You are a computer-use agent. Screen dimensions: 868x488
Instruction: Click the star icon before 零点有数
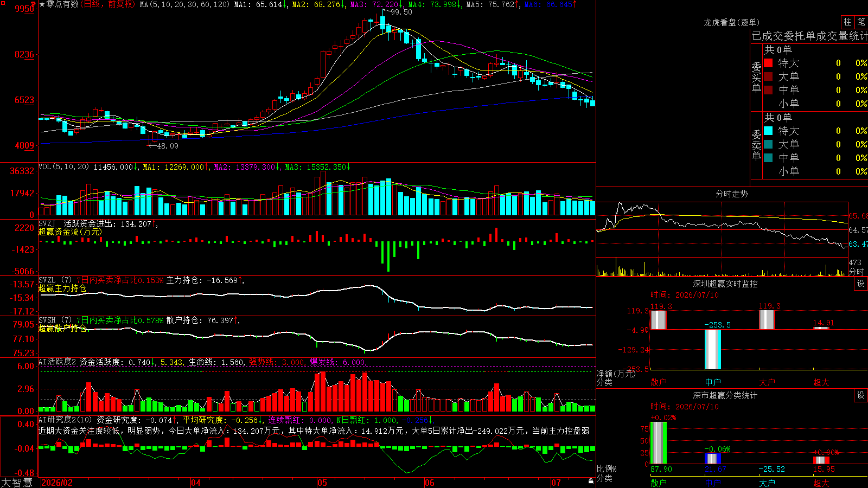coord(42,4)
